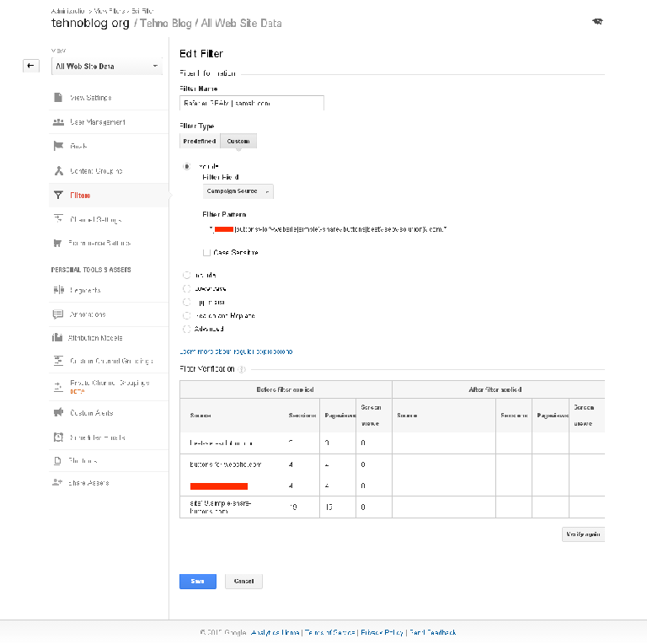This screenshot has width=647, height=644.
Task: Click the Filter Name input field
Action: pyautogui.click(x=252, y=103)
